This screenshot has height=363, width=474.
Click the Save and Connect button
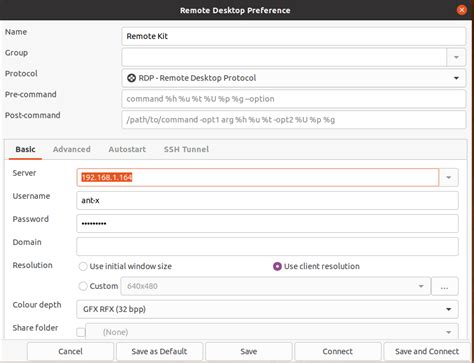(x=427, y=351)
